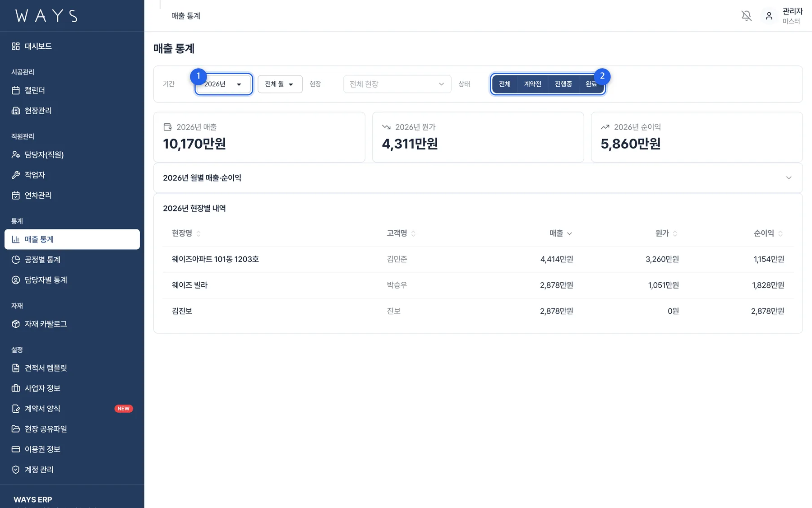This screenshot has height=508, width=812.
Task: Click the 자재 카탈로그 box icon
Action: click(x=16, y=324)
